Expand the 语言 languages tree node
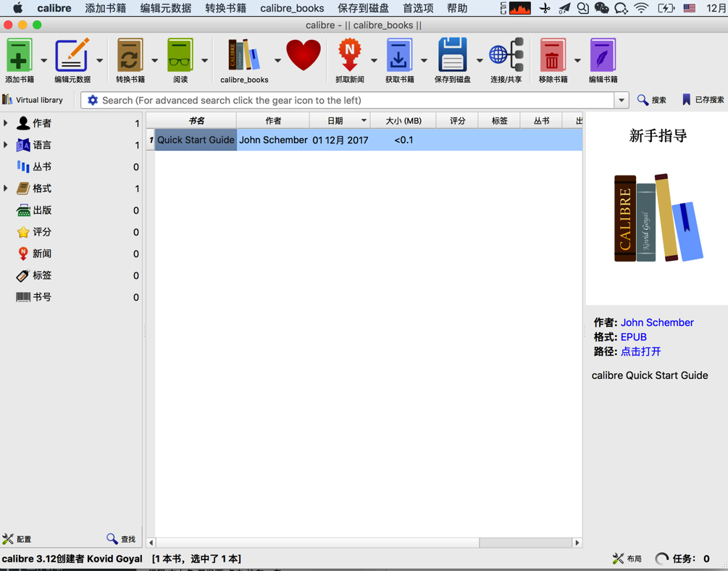 tap(6, 144)
